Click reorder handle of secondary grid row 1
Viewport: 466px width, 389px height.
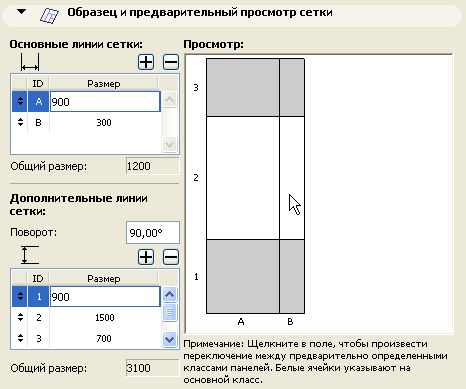tap(20, 296)
